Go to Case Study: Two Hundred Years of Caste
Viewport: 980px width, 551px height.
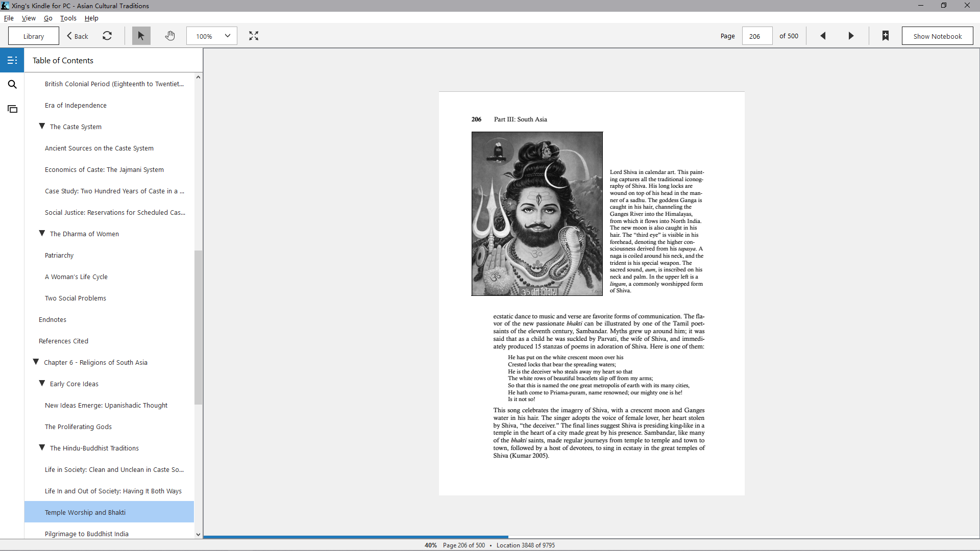click(x=114, y=191)
